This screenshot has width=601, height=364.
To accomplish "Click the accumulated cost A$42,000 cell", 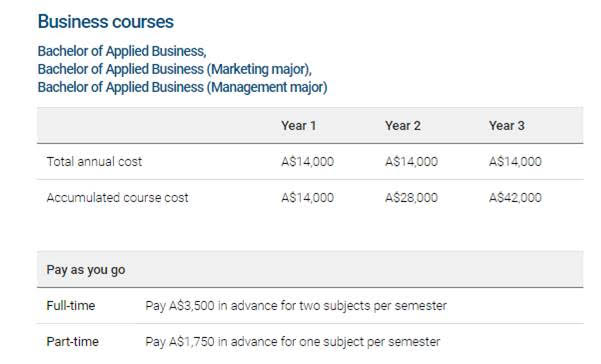I will (515, 198).
